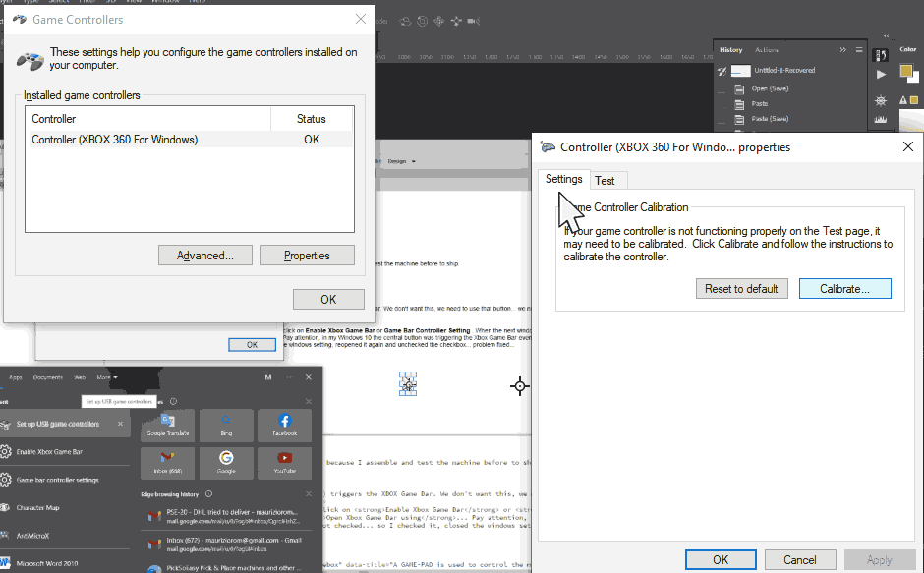924x573 pixels.
Task: Expand the More filter dropdown in search
Action: [x=105, y=377]
